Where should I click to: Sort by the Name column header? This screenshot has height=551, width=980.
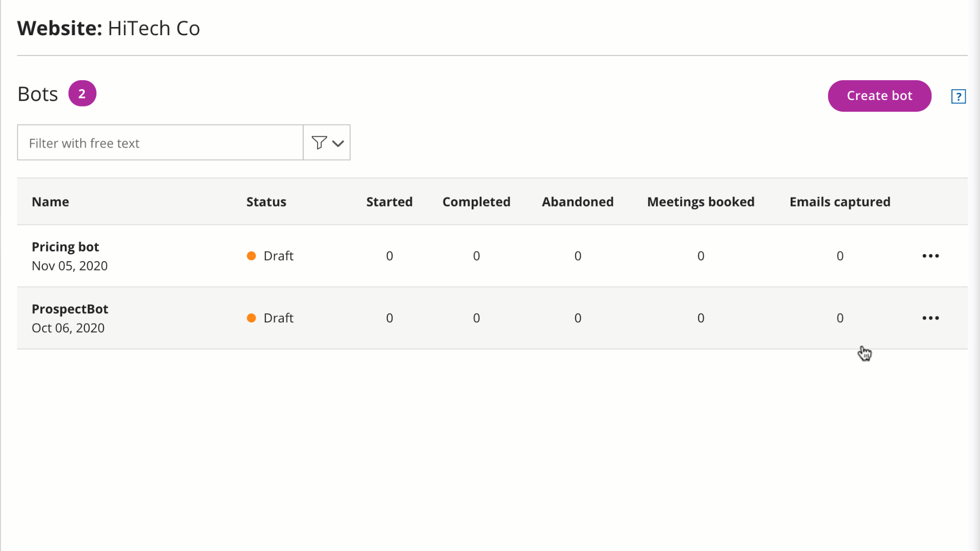50,202
